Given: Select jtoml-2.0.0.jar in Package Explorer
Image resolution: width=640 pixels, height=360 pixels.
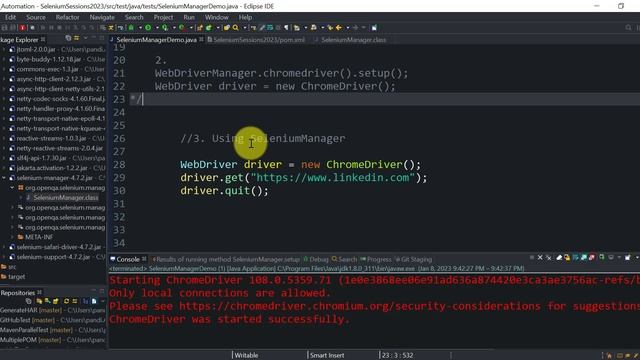Looking at the screenshot, I should tap(36, 49).
